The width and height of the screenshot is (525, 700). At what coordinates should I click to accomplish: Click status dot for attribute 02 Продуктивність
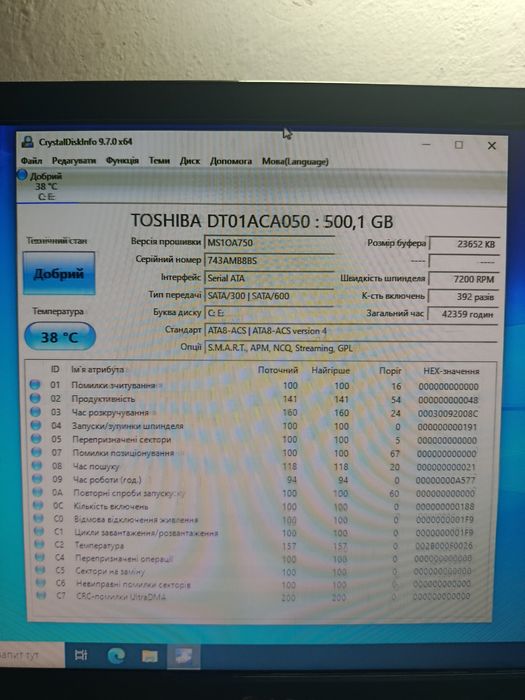35,398
